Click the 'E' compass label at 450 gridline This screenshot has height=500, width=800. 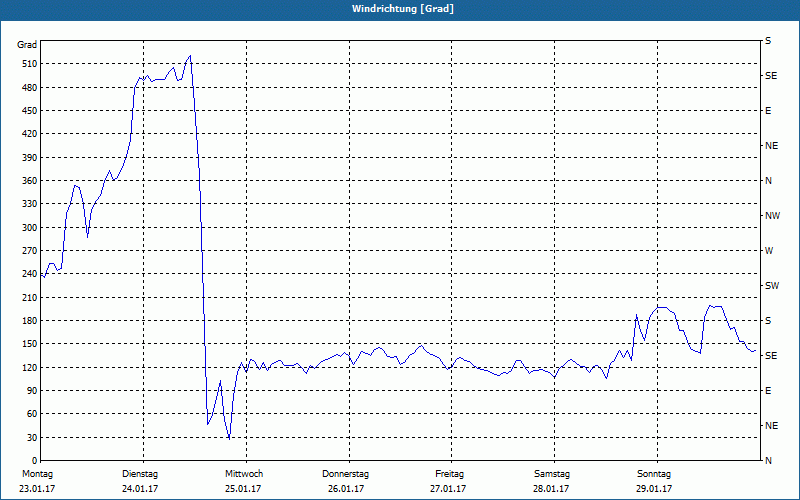pyautogui.click(x=768, y=111)
